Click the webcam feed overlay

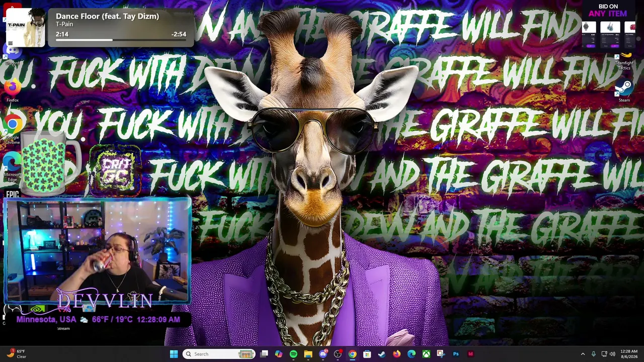(97, 251)
